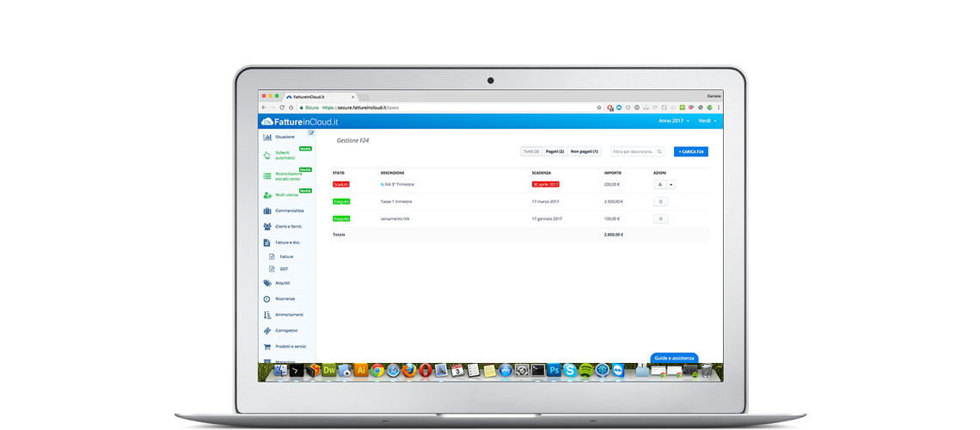Expand actions arrow for IVA 3° Trimestre
980x430 pixels.
coord(671,184)
